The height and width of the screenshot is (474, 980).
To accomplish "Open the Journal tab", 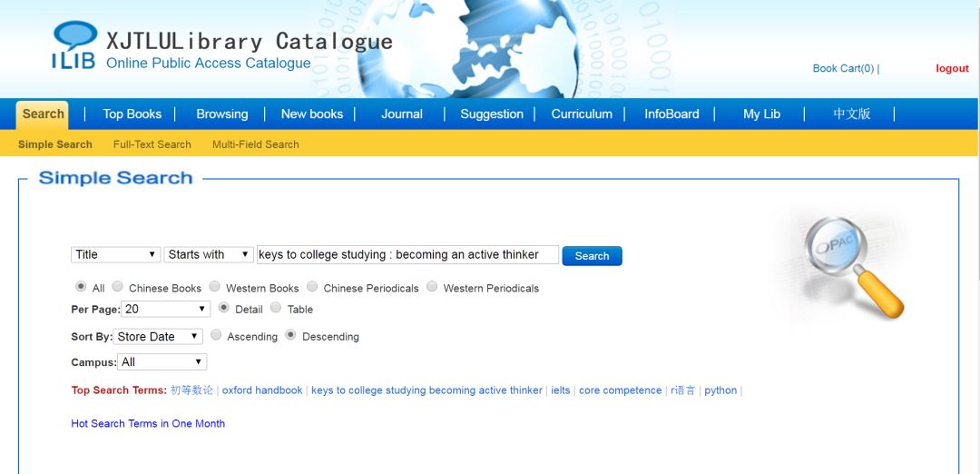I will pos(402,114).
